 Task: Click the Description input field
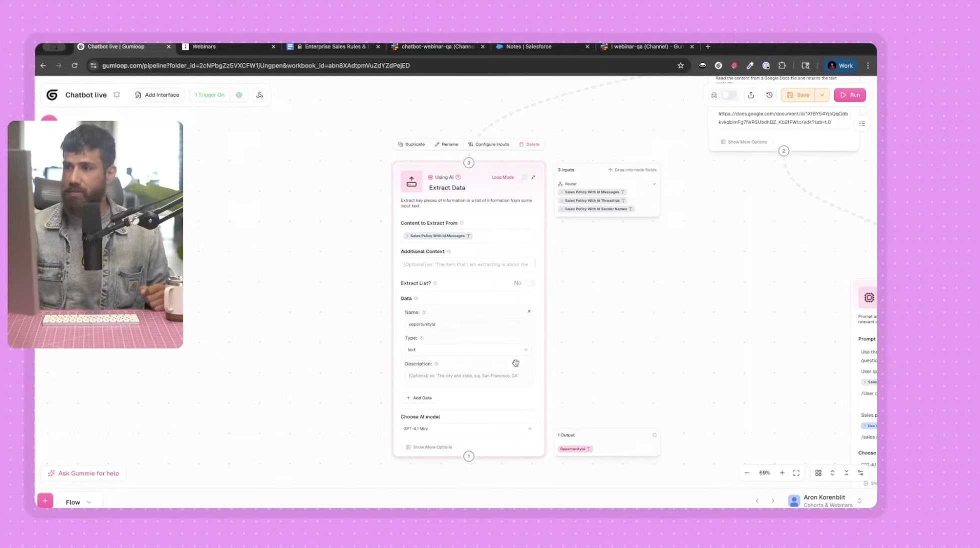pos(467,375)
